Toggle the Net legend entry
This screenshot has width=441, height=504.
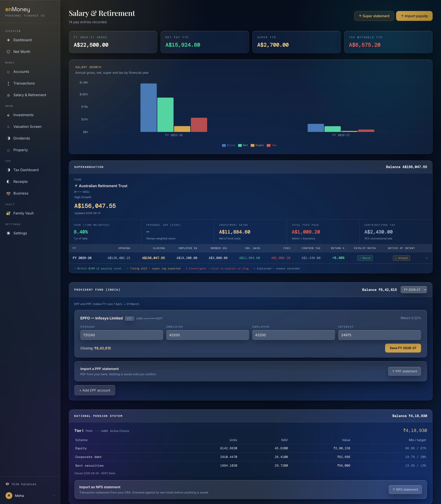(x=243, y=145)
